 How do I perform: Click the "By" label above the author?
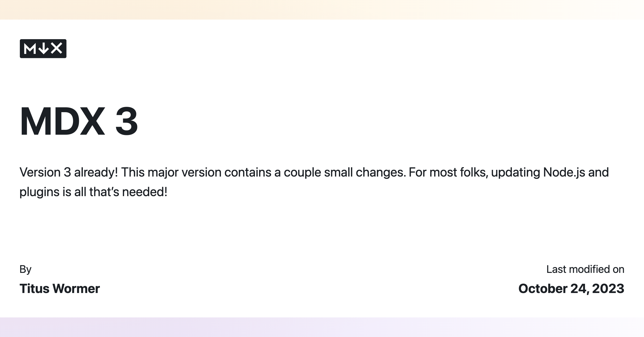[x=25, y=269]
